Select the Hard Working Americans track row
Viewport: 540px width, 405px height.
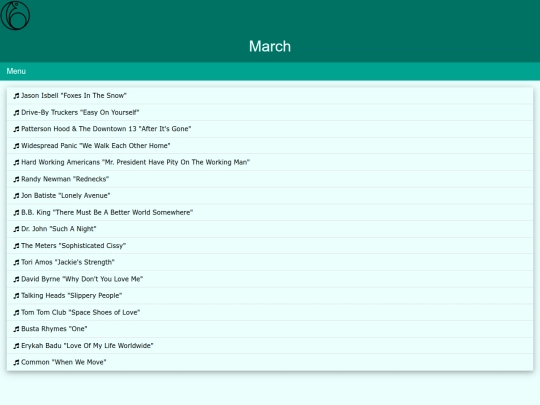coord(270,163)
